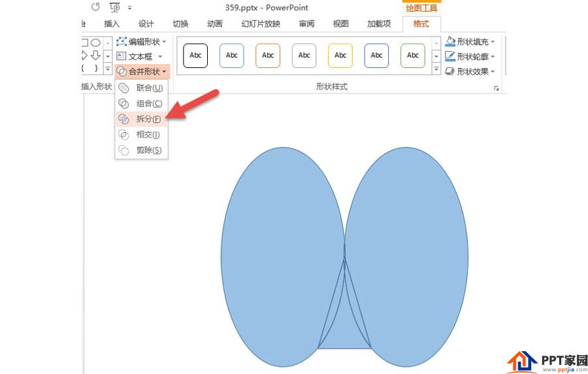Click the Edit Shape points icon
The image size is (588, 374).
point(122,41)
